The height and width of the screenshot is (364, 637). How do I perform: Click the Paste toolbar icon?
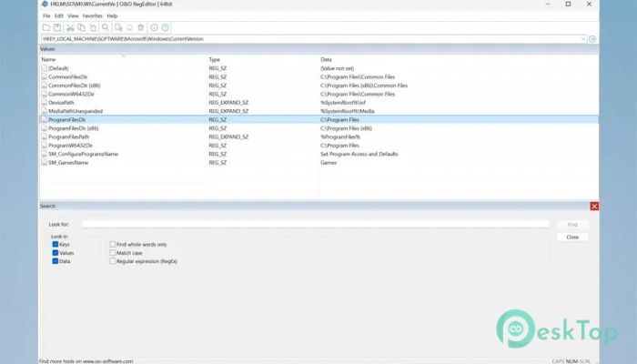[93, 27]
